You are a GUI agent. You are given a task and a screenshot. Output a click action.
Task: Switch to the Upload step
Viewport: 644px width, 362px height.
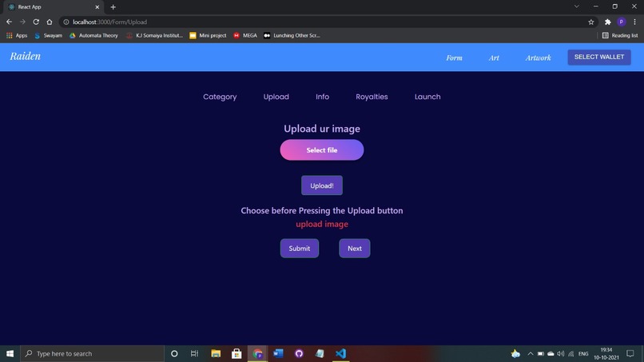[x=276, y=97]
